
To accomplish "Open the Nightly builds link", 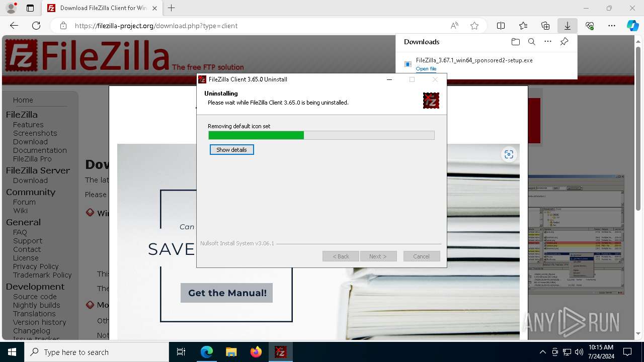I will click(x=37, y=305).
